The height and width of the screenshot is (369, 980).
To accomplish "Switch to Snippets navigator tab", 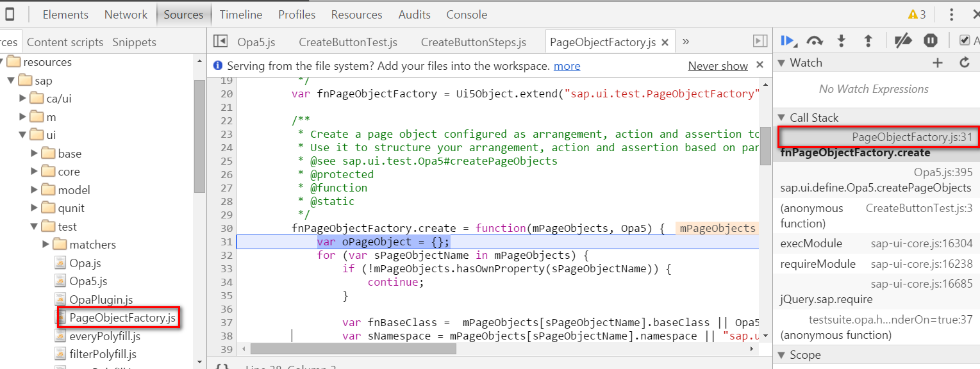I will (x=134, y=42).
